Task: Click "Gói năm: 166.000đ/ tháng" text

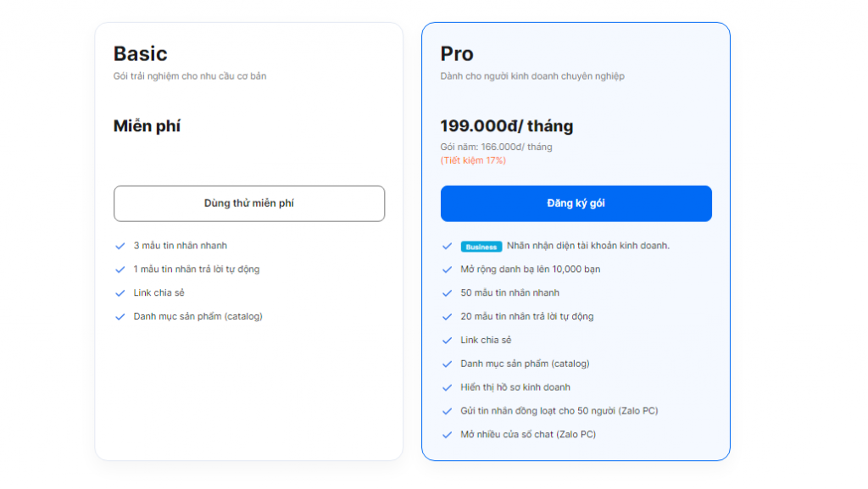Action: (496, 147)
